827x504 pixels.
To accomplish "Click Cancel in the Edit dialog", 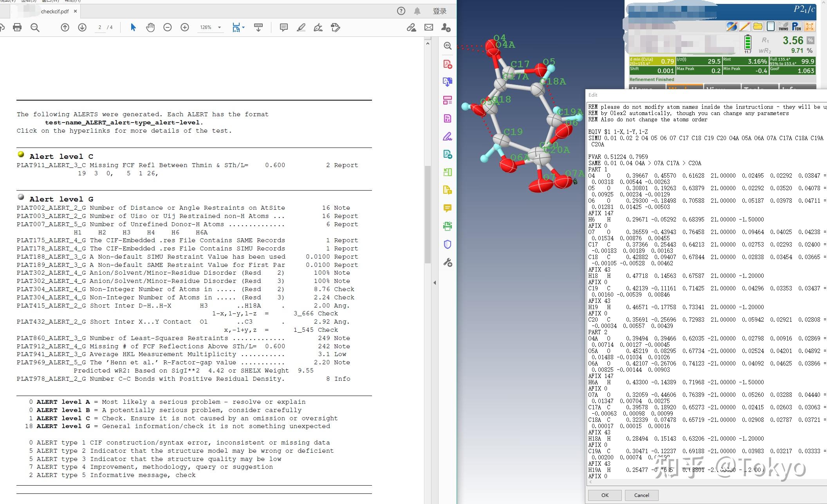I will click(x=641, y=495).
